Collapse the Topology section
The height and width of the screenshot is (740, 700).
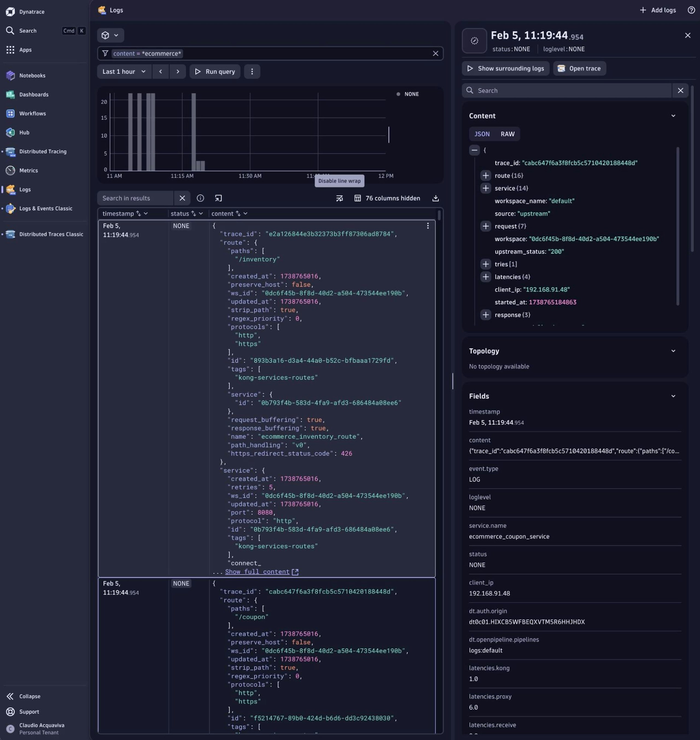pos(673,351)
